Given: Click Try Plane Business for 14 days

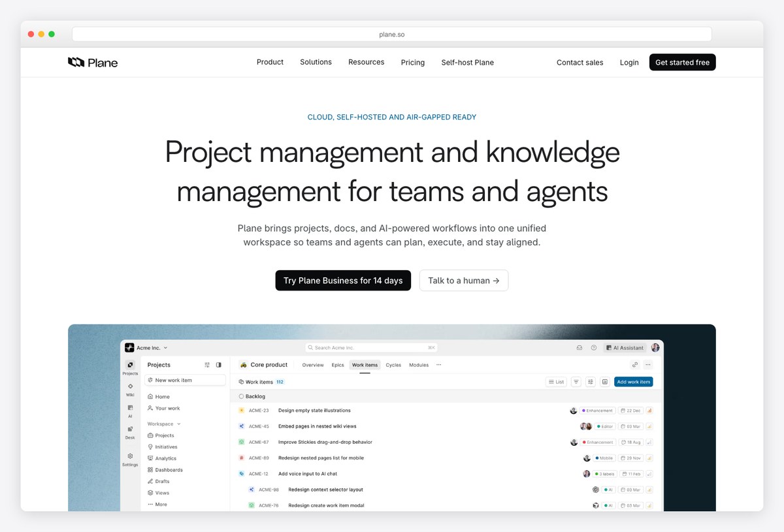Looking at the screenshot, I should pos(343,280).
